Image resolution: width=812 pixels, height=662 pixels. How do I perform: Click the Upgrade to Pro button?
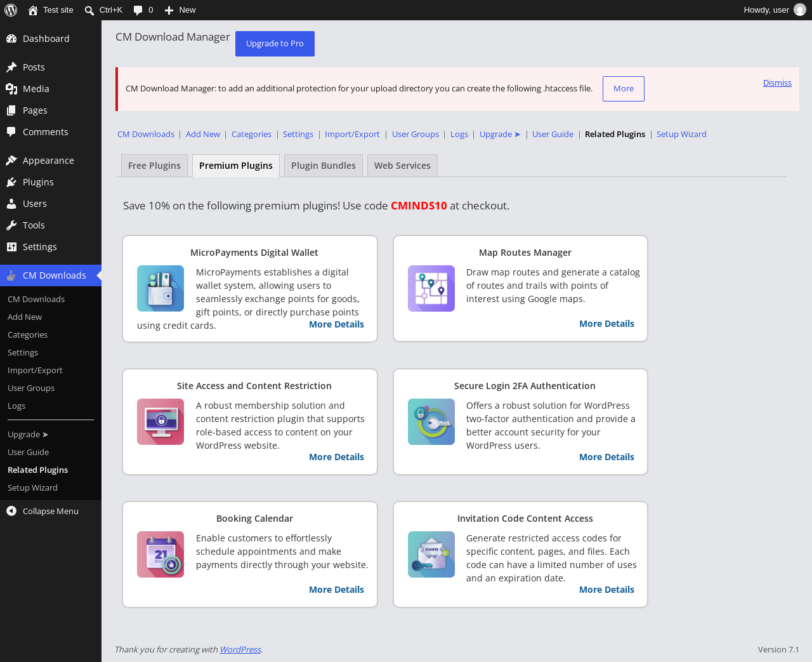tap(275, 44)
